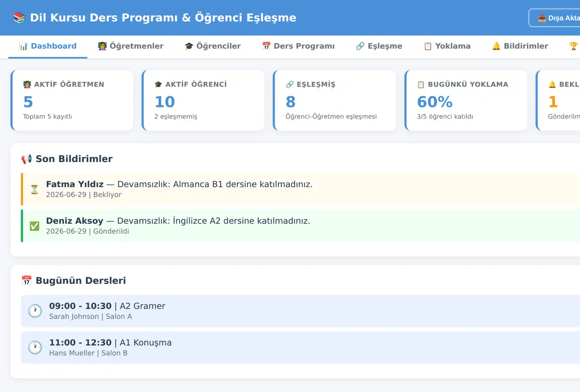Click the Eşleşmiş link chain icon
Viewport: 580px width, 392px height.
(290, 85)
